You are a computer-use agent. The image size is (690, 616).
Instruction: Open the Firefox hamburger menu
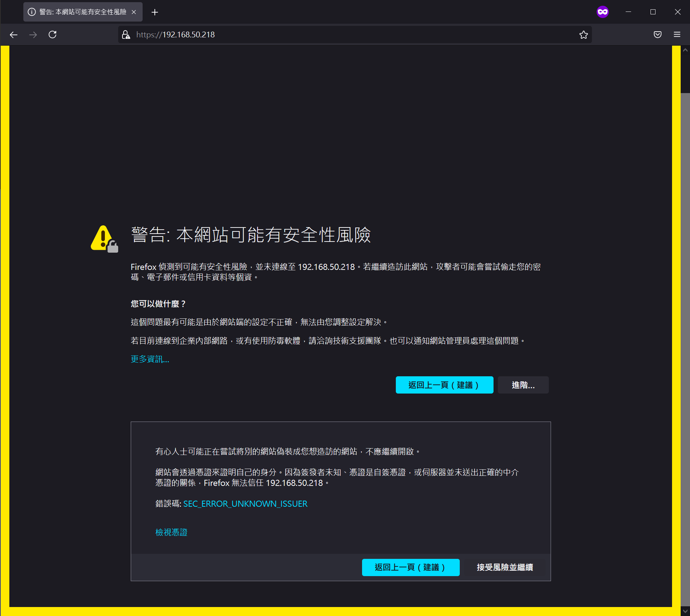pyautogui.click(x=677, y=35)
